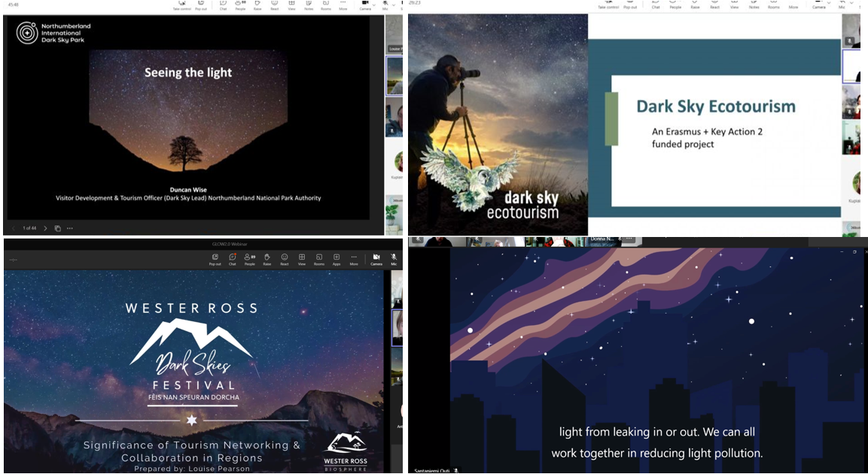
Task: Click the GLOW2.0 Webinar window title
Action: tap(229, 244)
